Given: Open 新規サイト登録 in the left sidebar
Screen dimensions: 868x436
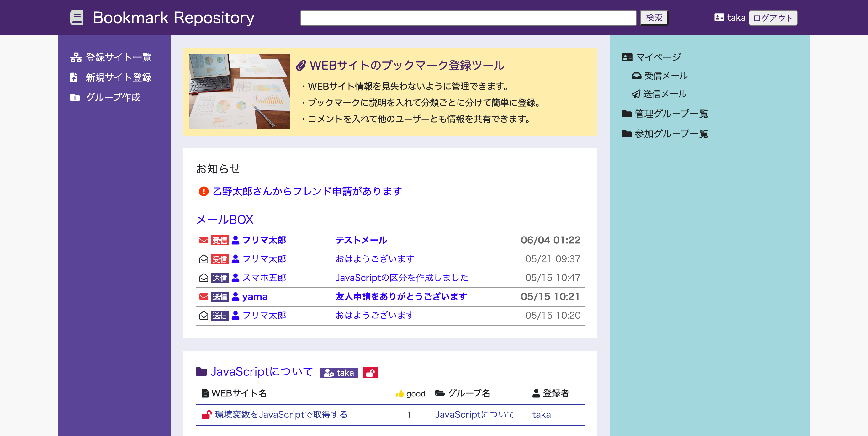Looking at the screenshot, I should tap(118, 77).
